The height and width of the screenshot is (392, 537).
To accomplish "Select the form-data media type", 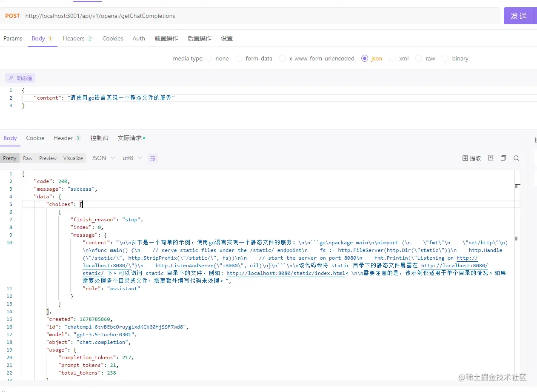I will [x=239, y=59].
